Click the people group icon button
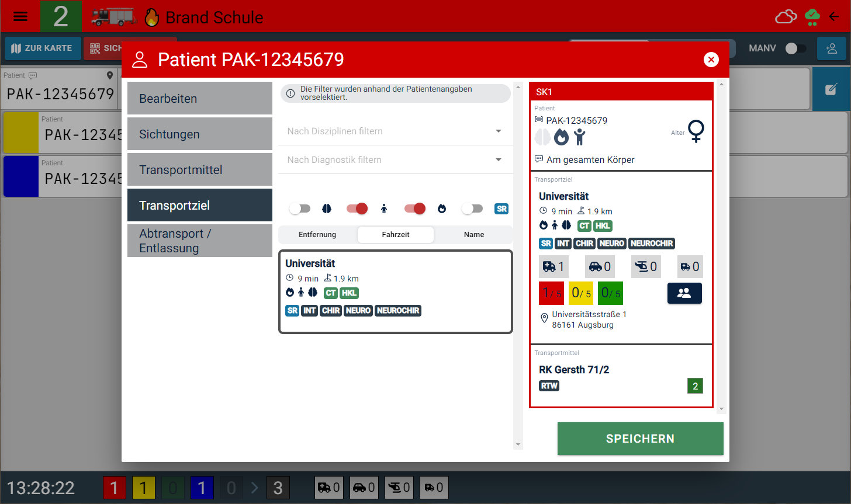 tap(684, 294)
